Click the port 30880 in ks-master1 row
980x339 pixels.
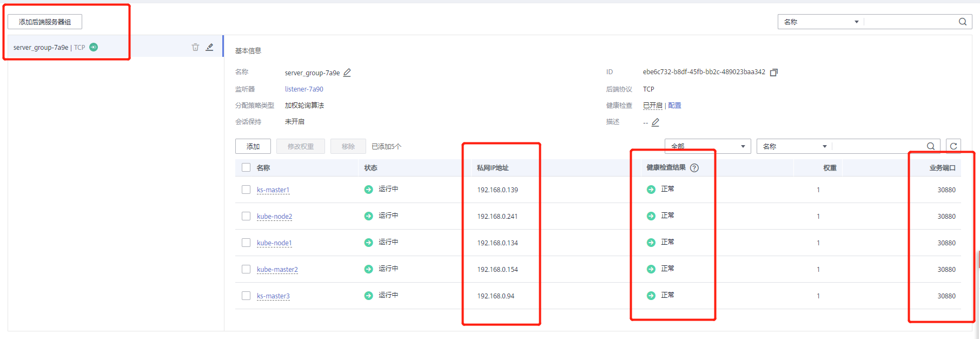coord(946,190)
